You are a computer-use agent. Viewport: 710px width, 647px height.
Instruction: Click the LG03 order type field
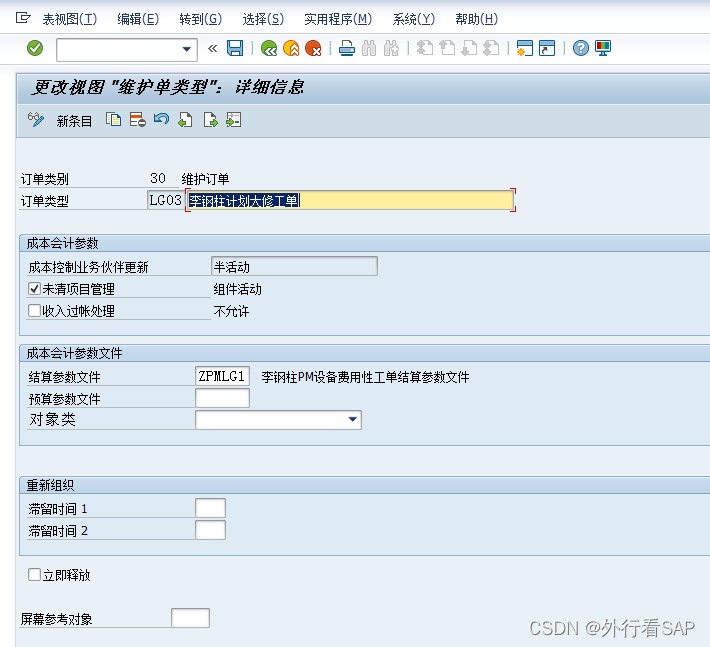[x=165, y=200]
